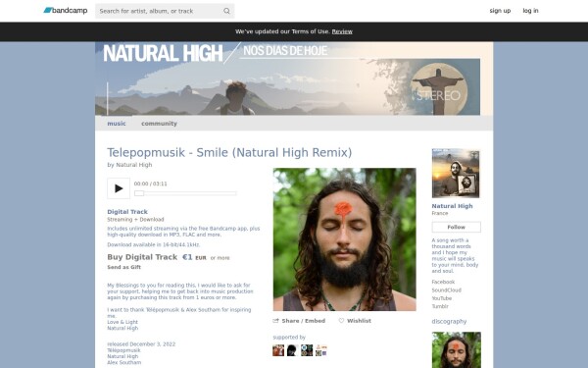This screenshot has width=588, height=368.
Task: Click the Bandcamp logo
Action: [66, 11]
